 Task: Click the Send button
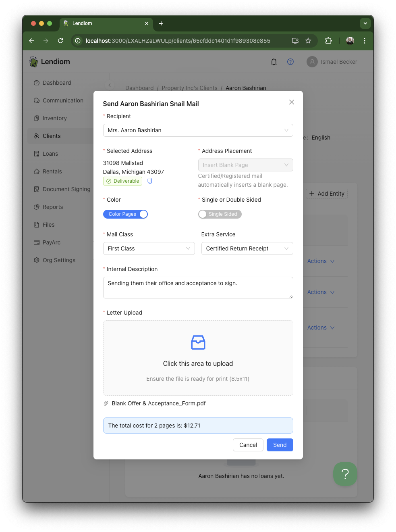click(x=280, y=445)
